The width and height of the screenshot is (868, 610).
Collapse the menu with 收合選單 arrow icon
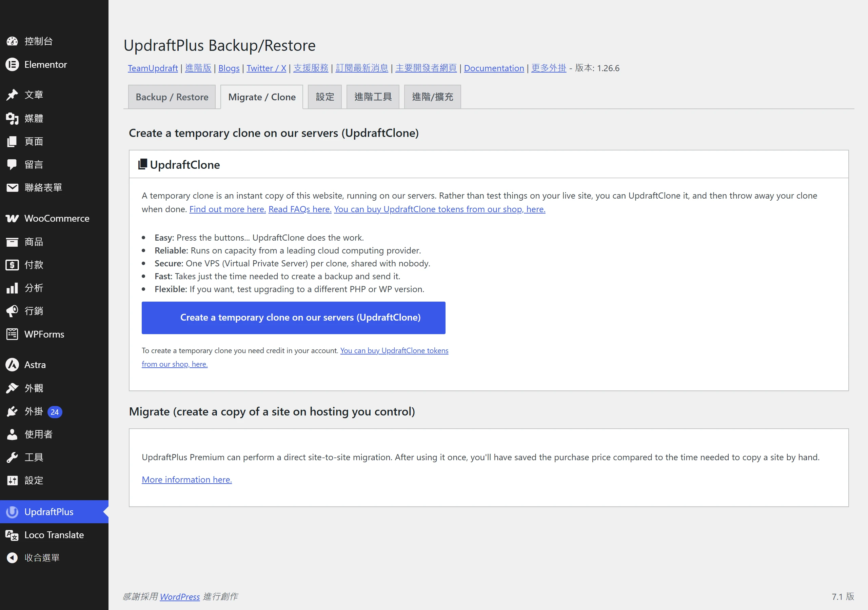12,558
